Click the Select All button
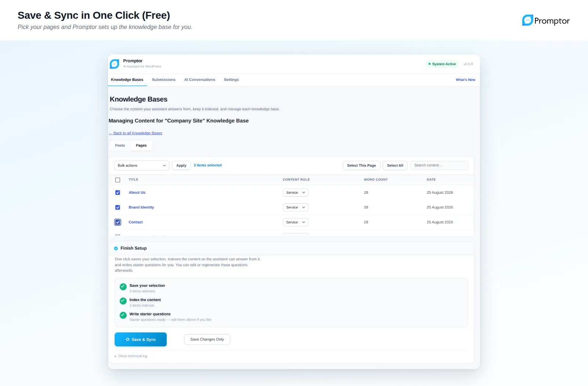This screenshot has width=588, height=386. [x=395, y=165]
